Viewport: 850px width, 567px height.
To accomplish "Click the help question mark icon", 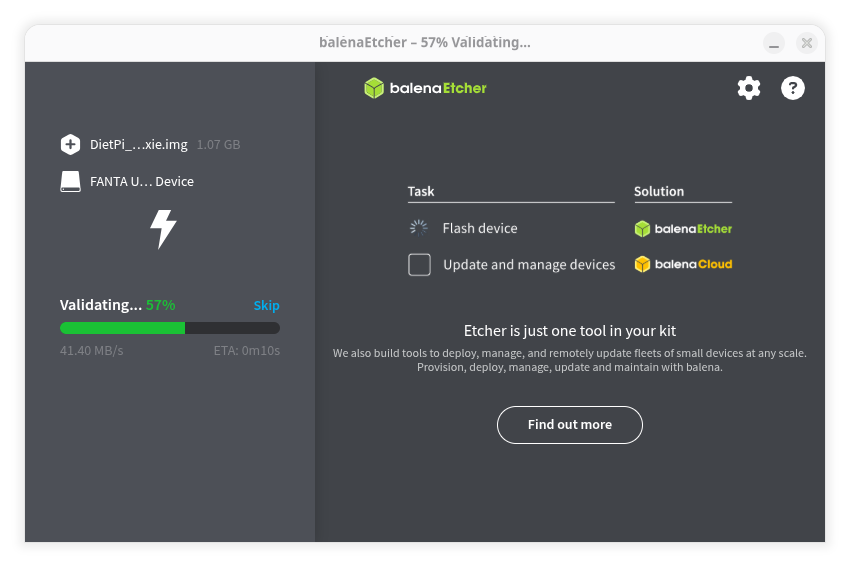I will 792,88.
